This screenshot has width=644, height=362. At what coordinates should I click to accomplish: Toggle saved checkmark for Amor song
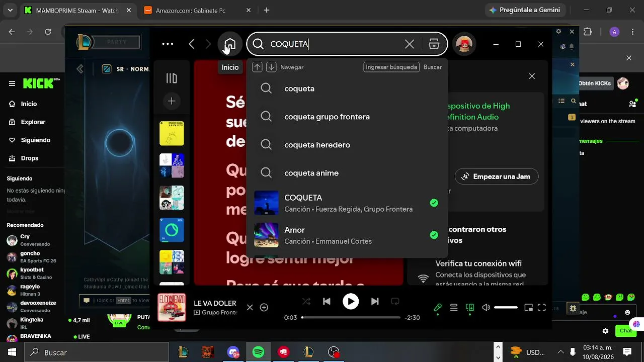434,235
